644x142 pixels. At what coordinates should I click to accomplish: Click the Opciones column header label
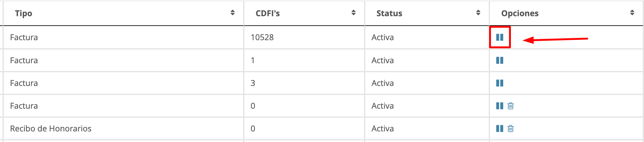520,13
